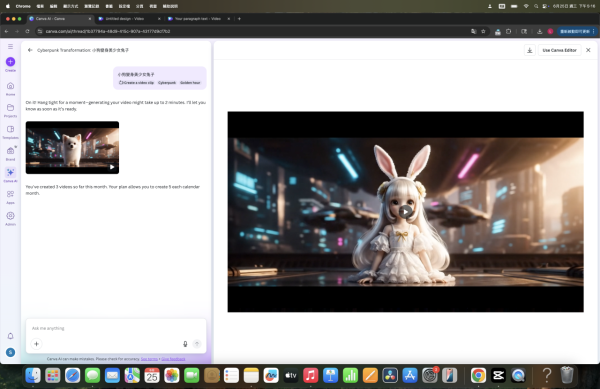Click the purple Create plus button
Screen dimensions: 600x389
pyautogui.click(x=10, y=62)
